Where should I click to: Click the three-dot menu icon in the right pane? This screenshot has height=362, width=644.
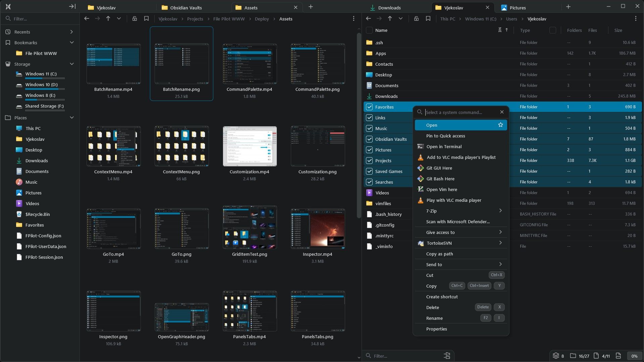[x=636, y=18]
